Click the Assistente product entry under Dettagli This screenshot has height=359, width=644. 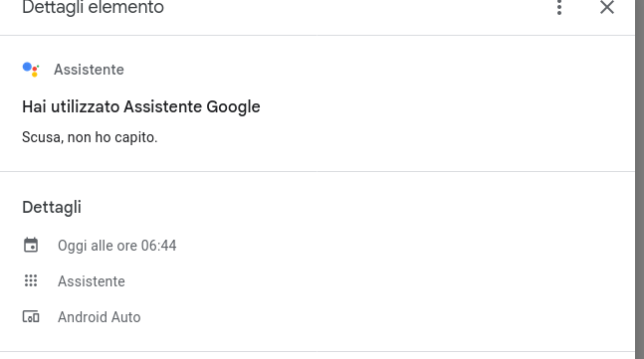click(92, 281)
